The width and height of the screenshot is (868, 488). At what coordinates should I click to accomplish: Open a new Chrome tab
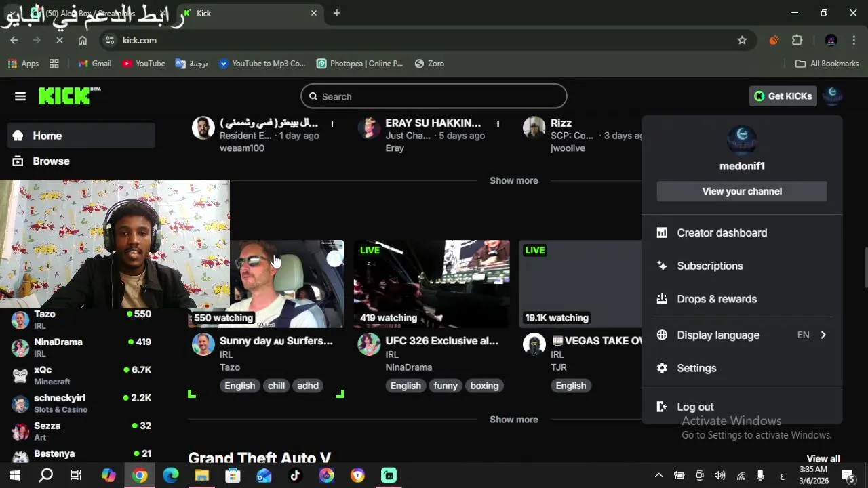pos(336,13)
